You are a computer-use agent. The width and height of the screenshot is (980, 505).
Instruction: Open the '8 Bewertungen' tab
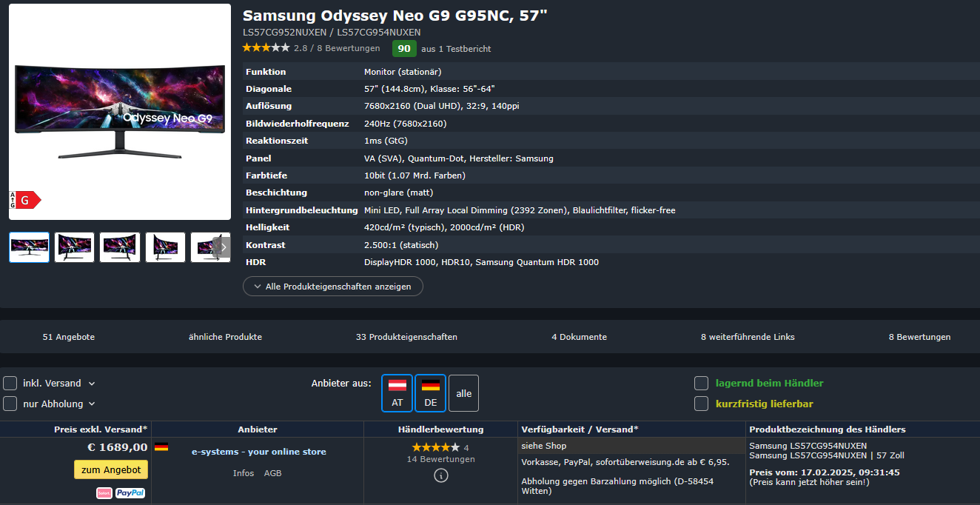919,337
